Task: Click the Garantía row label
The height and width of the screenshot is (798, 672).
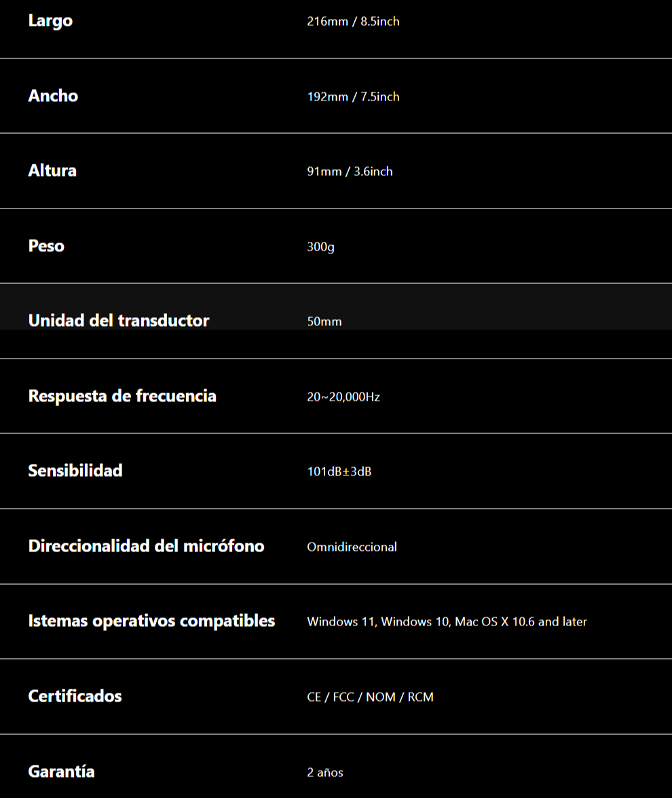Action: point(61,772)
